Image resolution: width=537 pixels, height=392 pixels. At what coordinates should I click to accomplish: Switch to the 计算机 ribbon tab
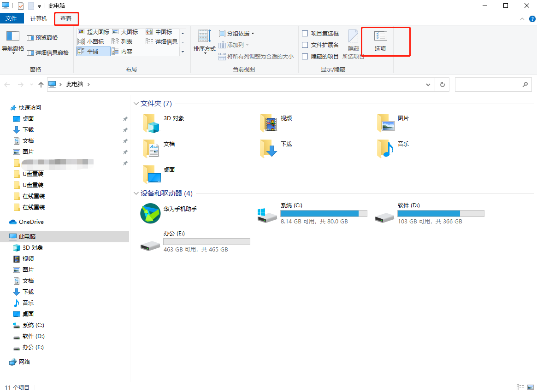[x=38, y=18]
